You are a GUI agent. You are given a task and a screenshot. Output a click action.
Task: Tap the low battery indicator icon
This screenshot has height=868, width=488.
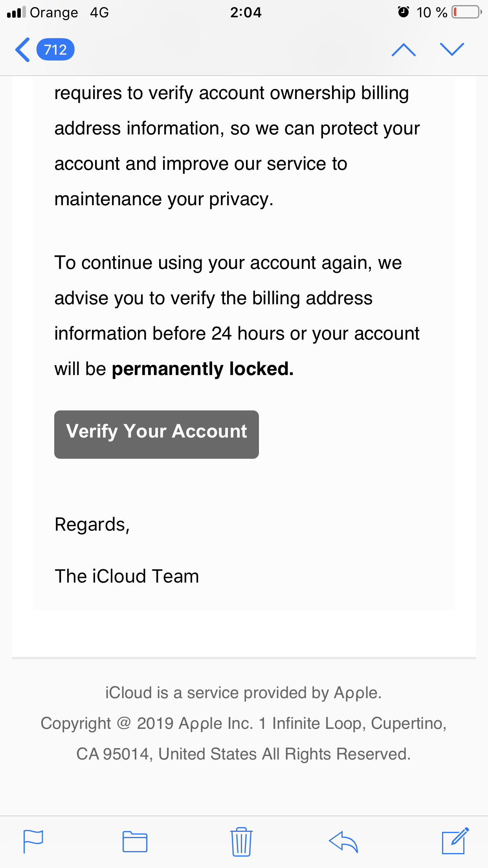click(466, 12)
